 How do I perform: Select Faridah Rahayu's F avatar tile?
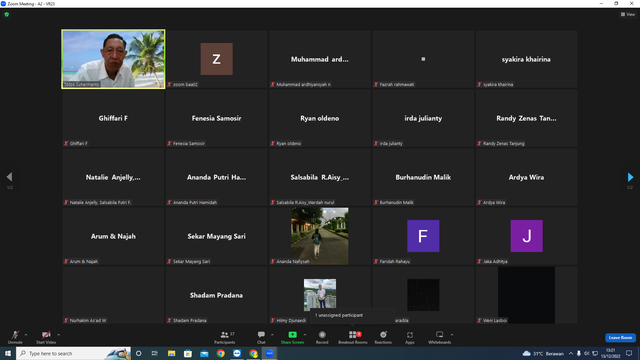[x=423, y=236]
